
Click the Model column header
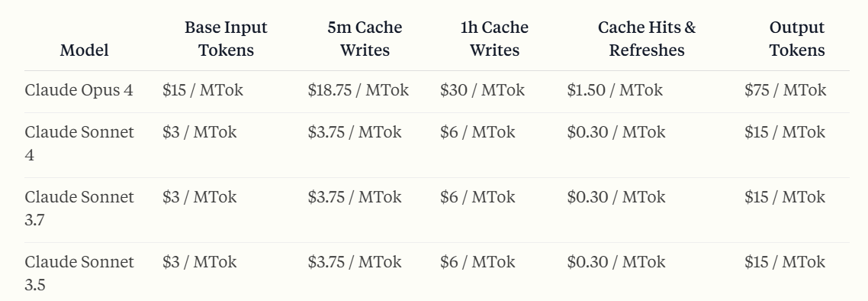[84, 50]
